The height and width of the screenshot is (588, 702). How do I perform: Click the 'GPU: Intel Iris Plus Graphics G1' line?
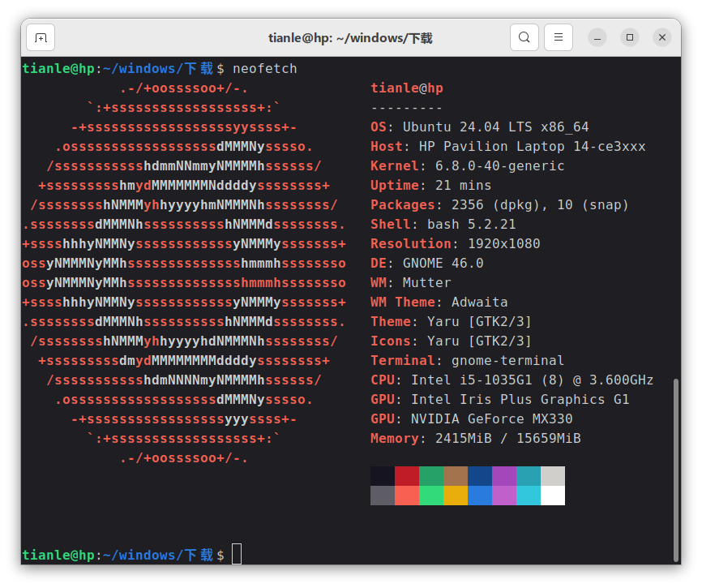(x=500, y=400)
